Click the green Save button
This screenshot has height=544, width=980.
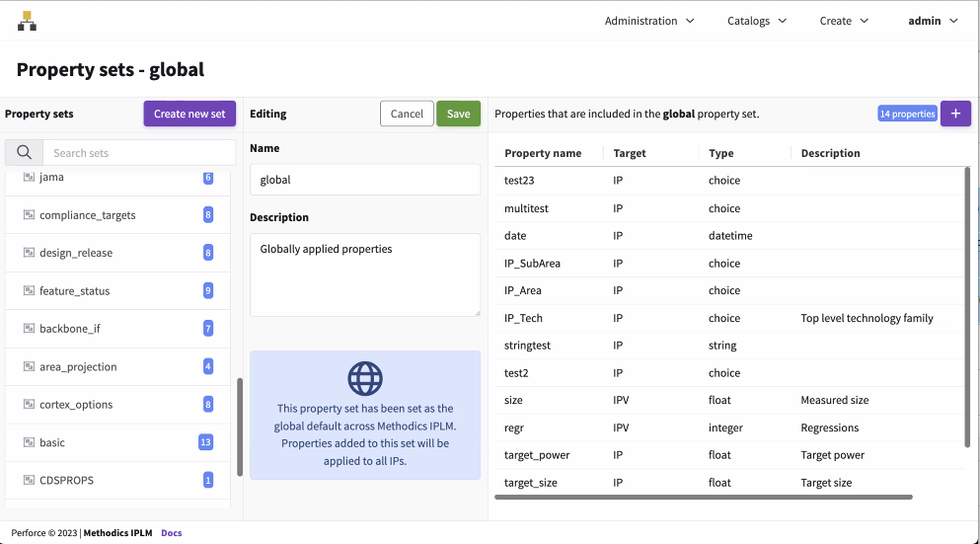click(458, 114)
